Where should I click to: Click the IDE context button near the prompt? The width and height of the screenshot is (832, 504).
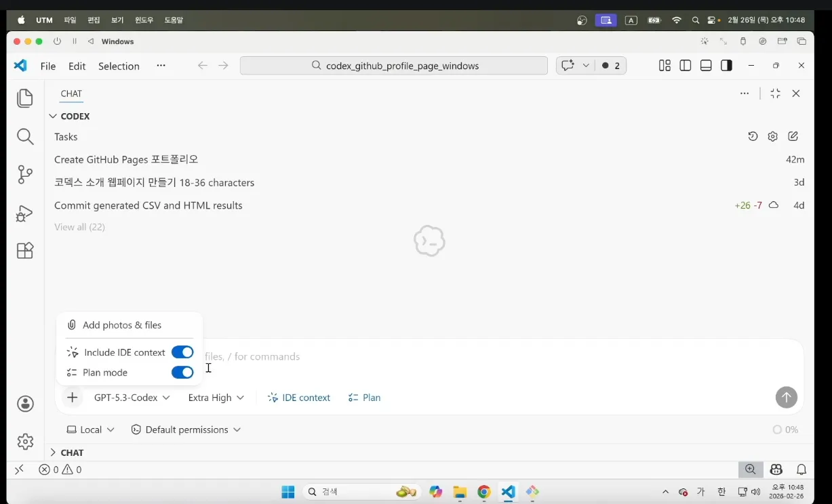[x=298, y=398]
